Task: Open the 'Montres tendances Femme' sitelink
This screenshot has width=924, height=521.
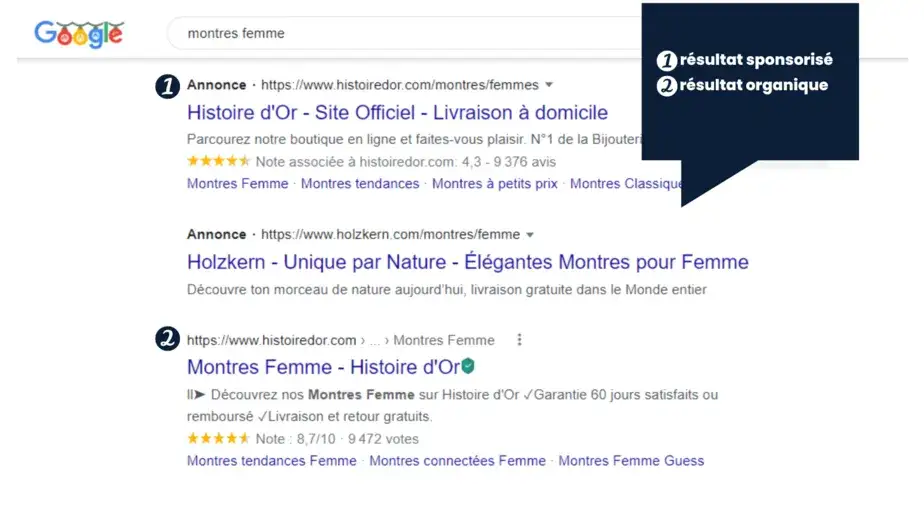Action: click(x=272, y=461)
